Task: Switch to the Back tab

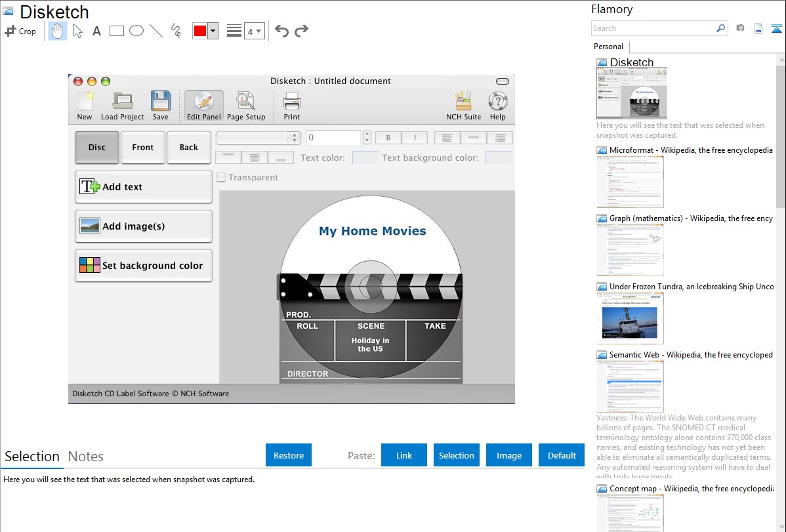Action: 188,148
